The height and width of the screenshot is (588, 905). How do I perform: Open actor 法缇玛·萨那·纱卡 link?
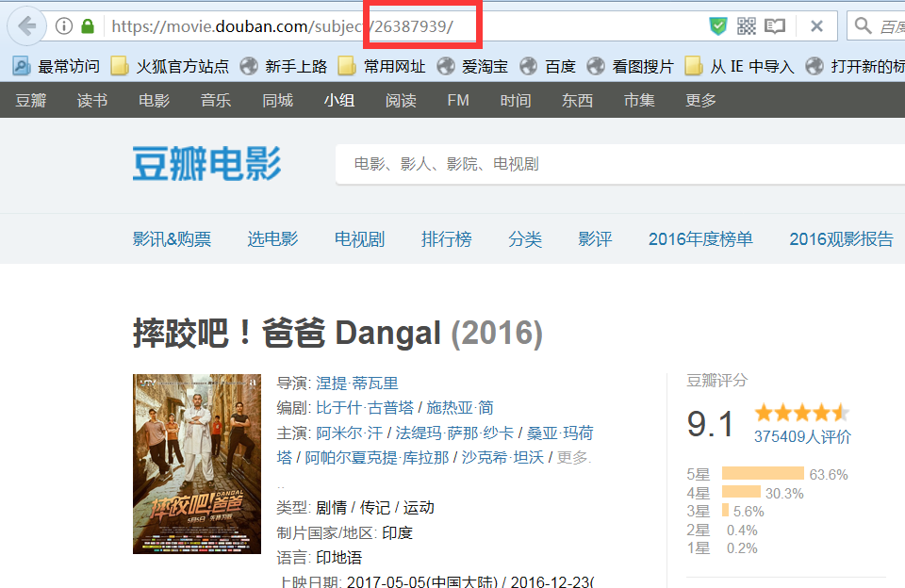(x=454, y=433)
